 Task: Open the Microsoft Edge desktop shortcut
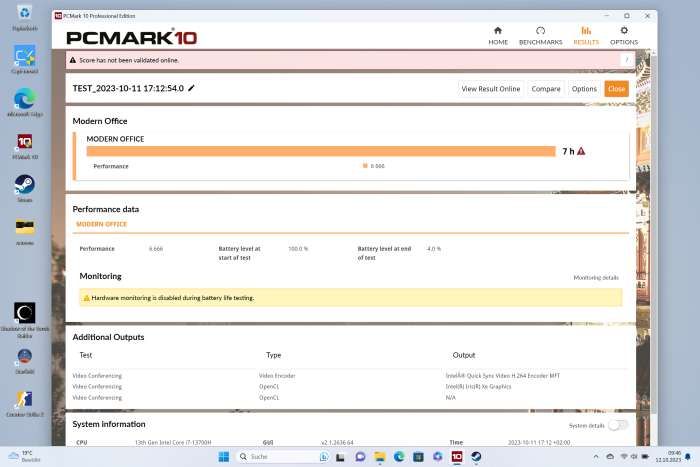pos(25,103)
